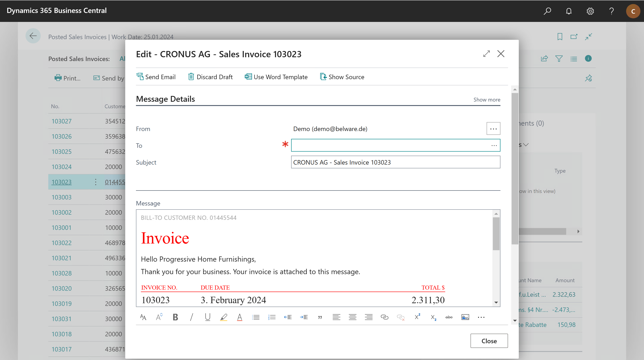Apply strikethrough formatting

tap(449, 317)
